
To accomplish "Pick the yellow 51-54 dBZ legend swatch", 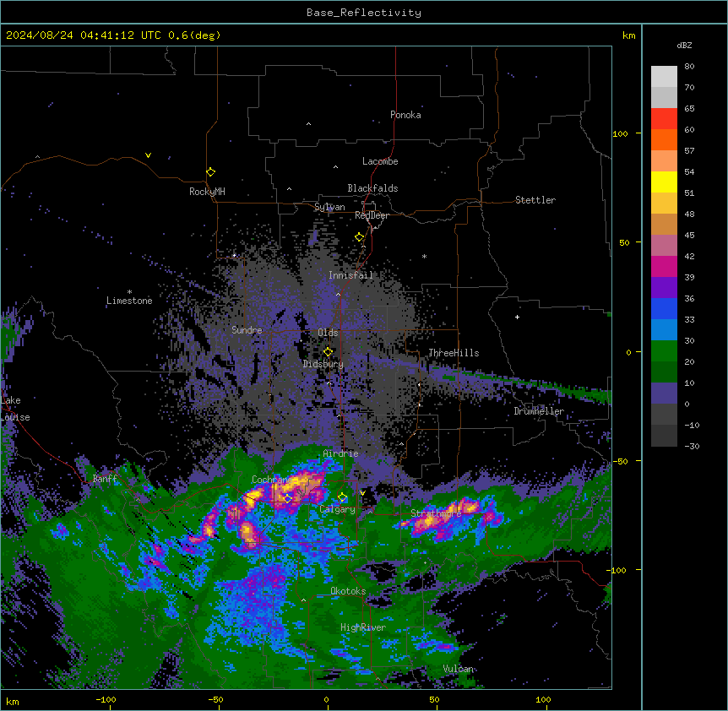I will click(664, 182).
